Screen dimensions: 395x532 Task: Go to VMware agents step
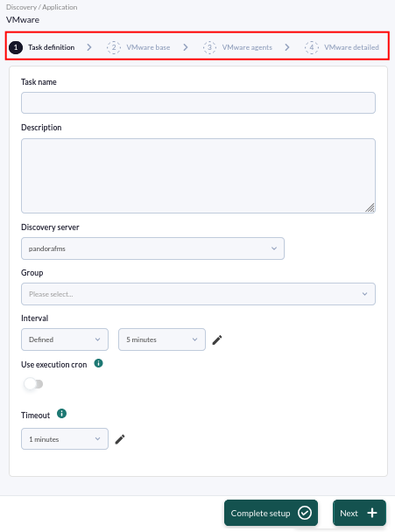tap(247, 47)
